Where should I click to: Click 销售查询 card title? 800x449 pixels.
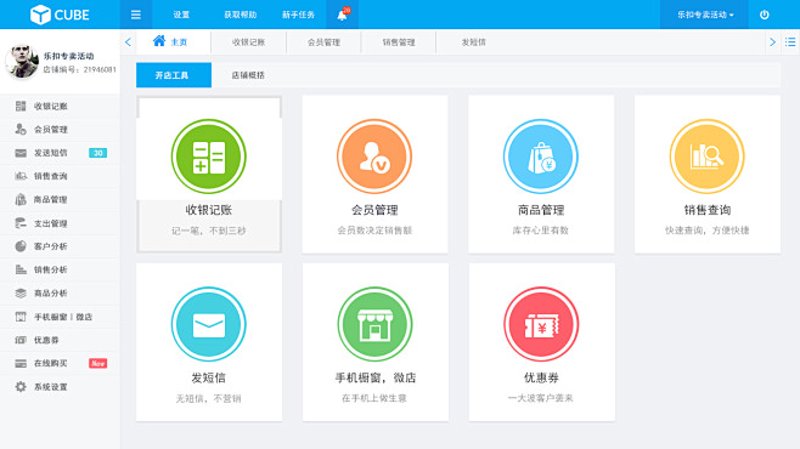point(707,210)
